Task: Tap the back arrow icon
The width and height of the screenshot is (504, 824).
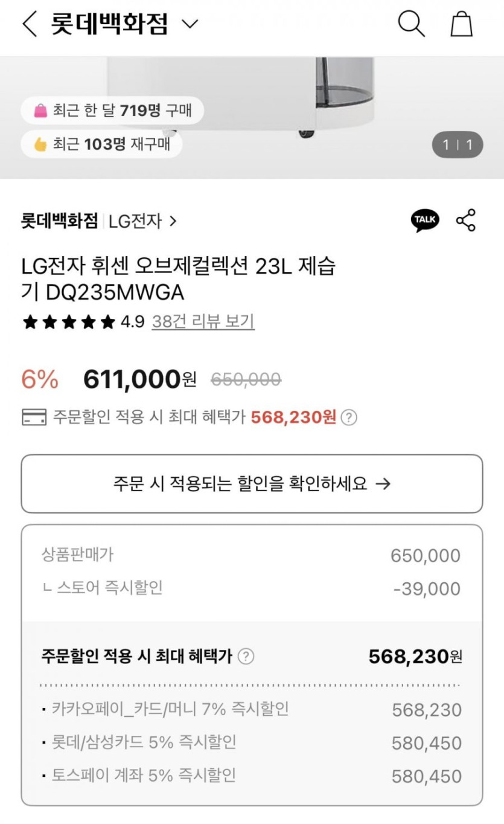Action: pyautogui.click(x=29, y=24)
